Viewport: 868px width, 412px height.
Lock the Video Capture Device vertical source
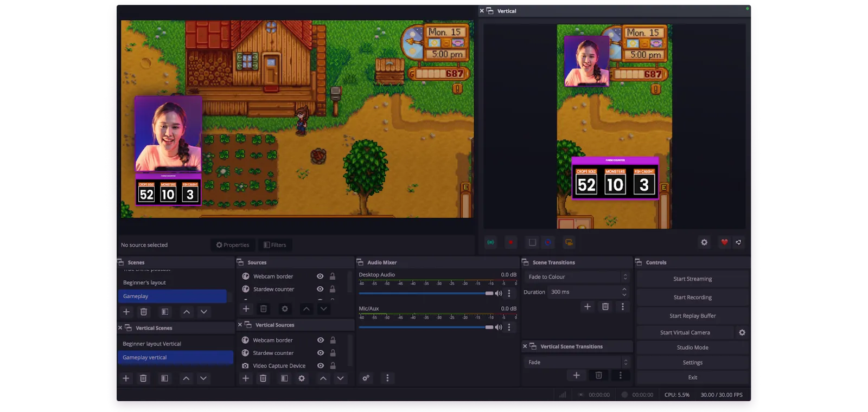(333, 366)
